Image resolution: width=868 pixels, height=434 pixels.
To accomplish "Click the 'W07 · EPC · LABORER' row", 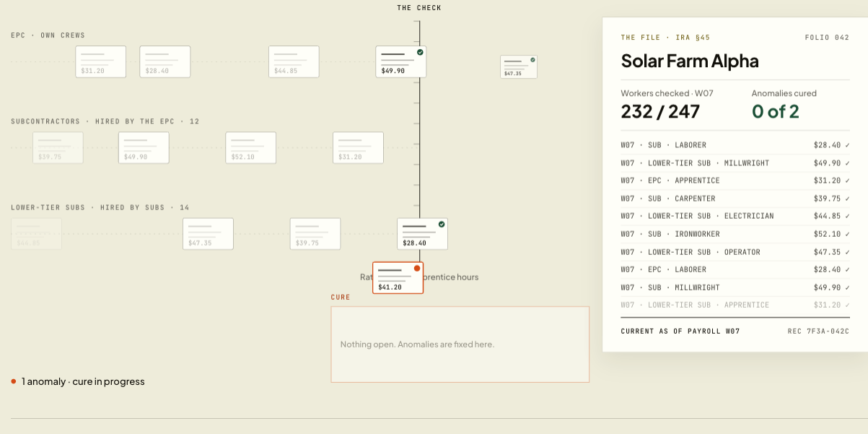I will tap(735, 269).
